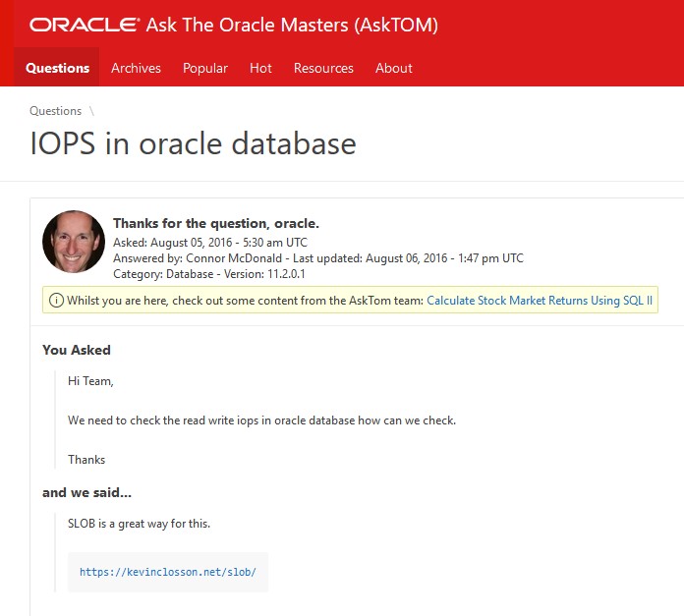Click 'Whilst you are here' notice text
This screenshot has height=616, width=684.
245,301
